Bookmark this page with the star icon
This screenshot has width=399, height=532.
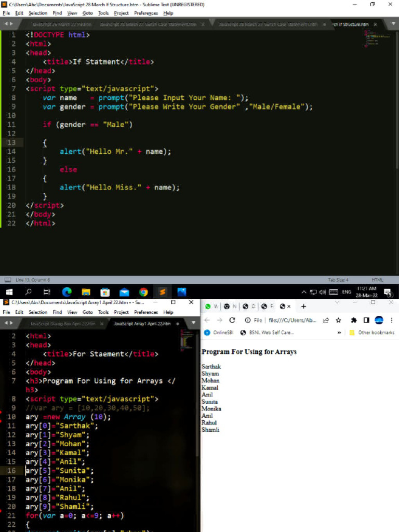tap(338, 320)
